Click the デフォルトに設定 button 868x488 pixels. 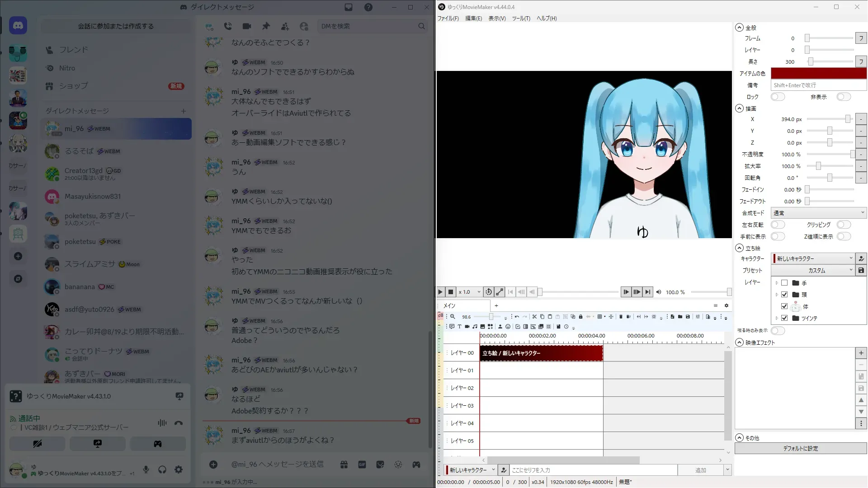pos(800,448)
